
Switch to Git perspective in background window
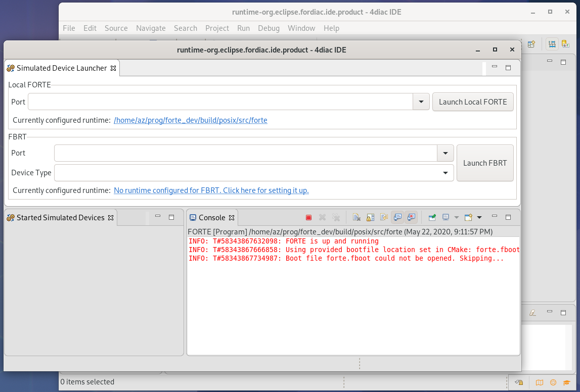(565, 44)
